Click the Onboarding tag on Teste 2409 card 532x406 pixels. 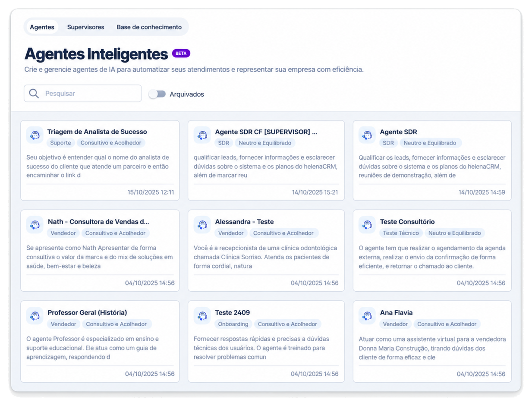pyautogui.click(x=233, y=324)
